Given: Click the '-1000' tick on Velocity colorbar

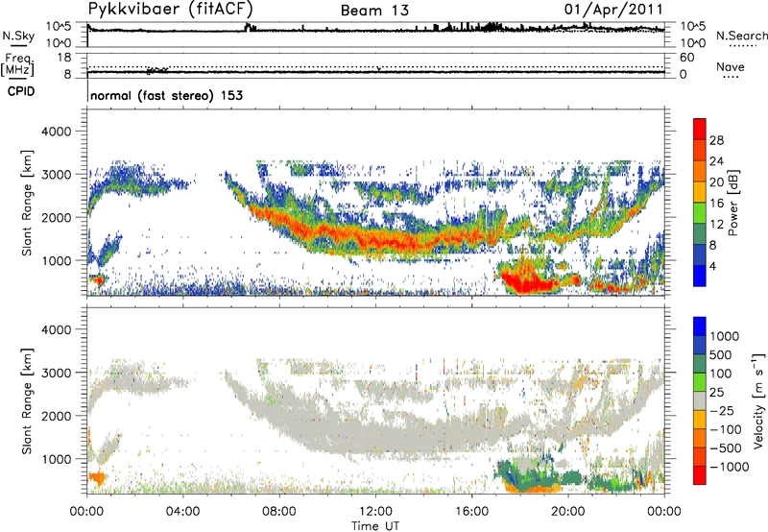Looking at the screenshot, I should coord(729,467).
